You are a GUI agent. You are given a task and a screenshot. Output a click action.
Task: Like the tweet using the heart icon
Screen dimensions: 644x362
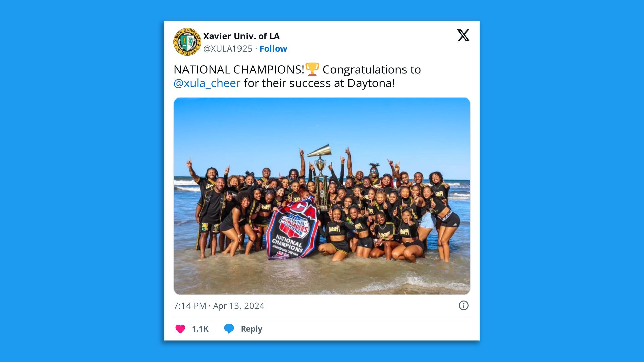(x=181, y=329)
